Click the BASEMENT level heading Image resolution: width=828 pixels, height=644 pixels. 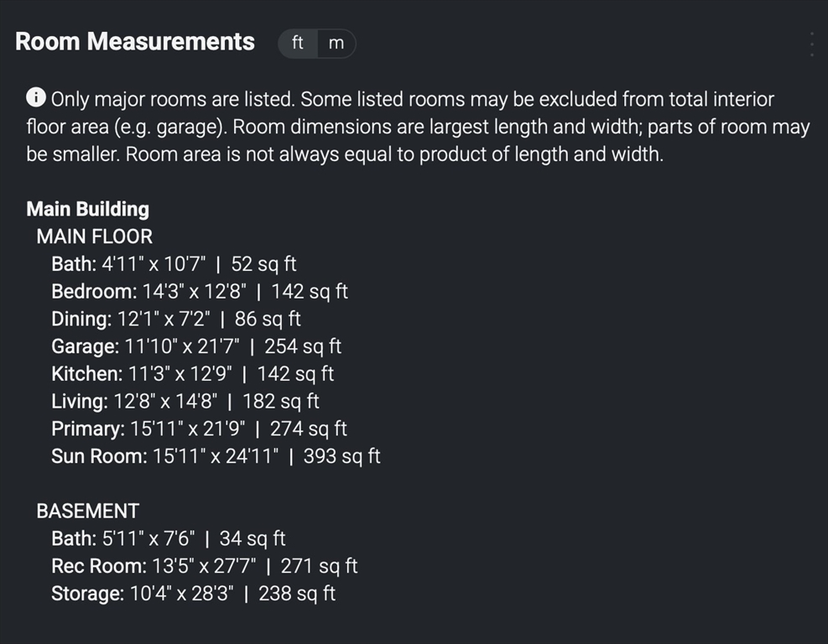tap(87, 511)
